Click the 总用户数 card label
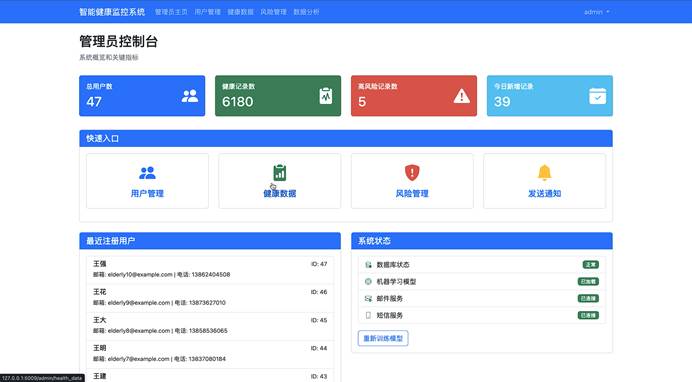 [x=99, y=86]
